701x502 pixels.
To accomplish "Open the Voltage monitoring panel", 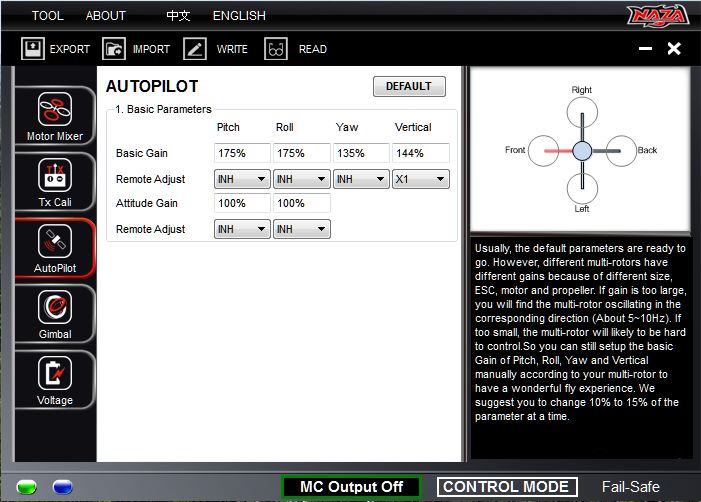I will (55, 380).
